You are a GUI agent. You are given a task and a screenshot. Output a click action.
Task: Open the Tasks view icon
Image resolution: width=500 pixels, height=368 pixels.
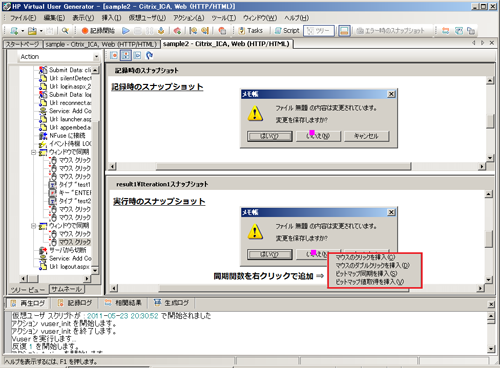(251, 31)
